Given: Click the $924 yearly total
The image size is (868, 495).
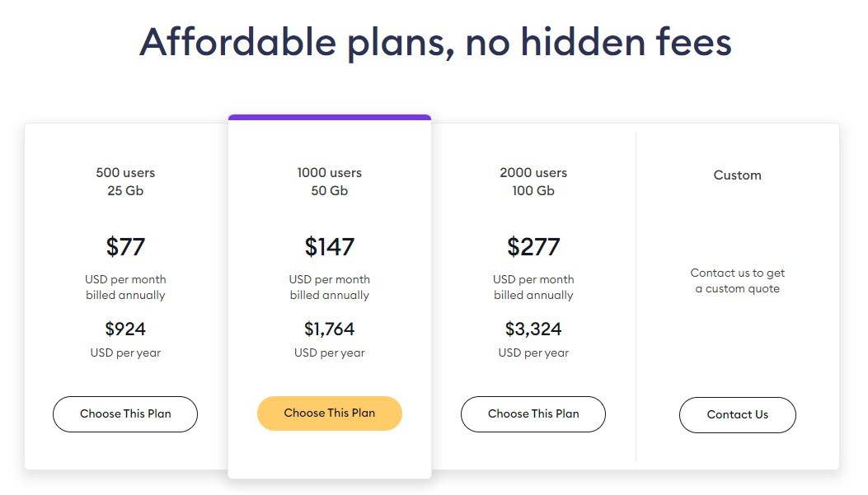Looking at the screenshot, I should [125, 329].
